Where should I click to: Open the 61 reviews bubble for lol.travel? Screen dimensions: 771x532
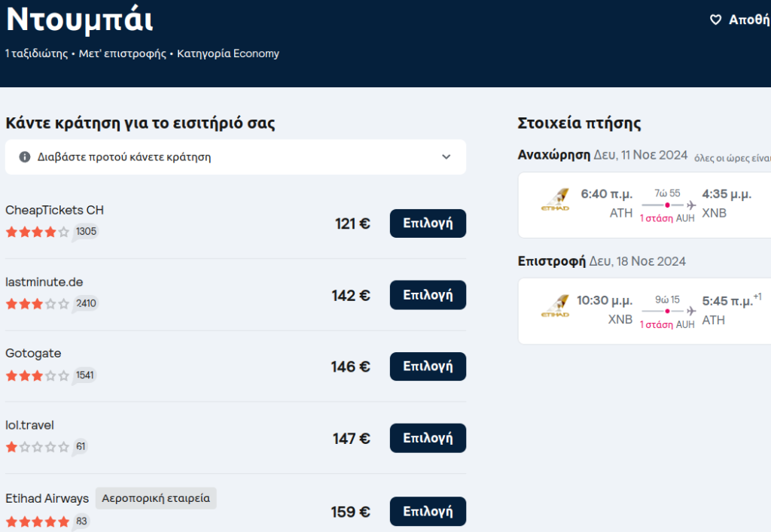[80, 446]
